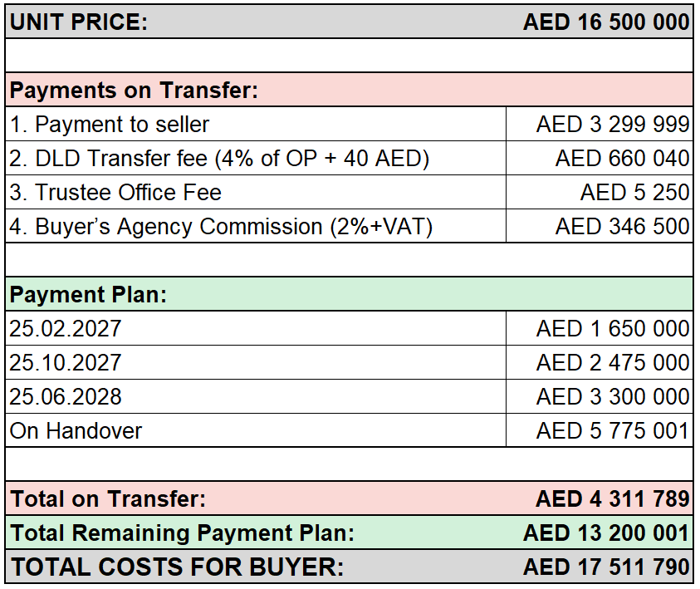Click the Trustee Office Fee label

(115, 193)
